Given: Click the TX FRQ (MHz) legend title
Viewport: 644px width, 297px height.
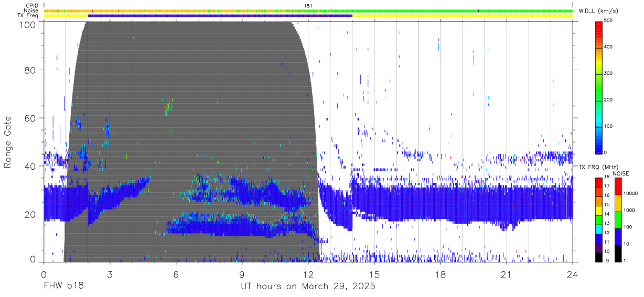Looking at the screenshot, I should point(597,167).
